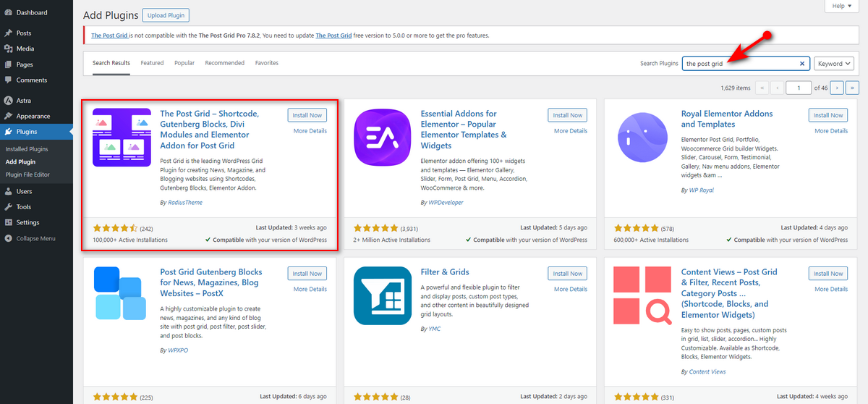Click the Posts pin icon
Image resolution: width=868 pixels, height=404 pixels.
click(8, 33)
